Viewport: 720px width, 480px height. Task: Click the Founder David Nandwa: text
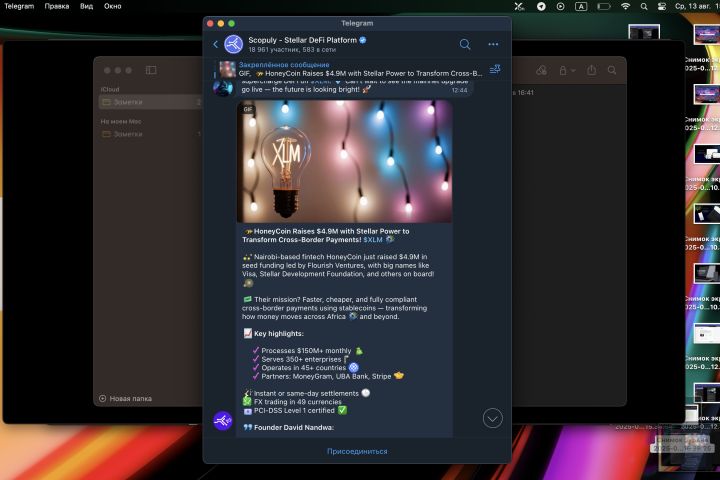coord(294,427)
